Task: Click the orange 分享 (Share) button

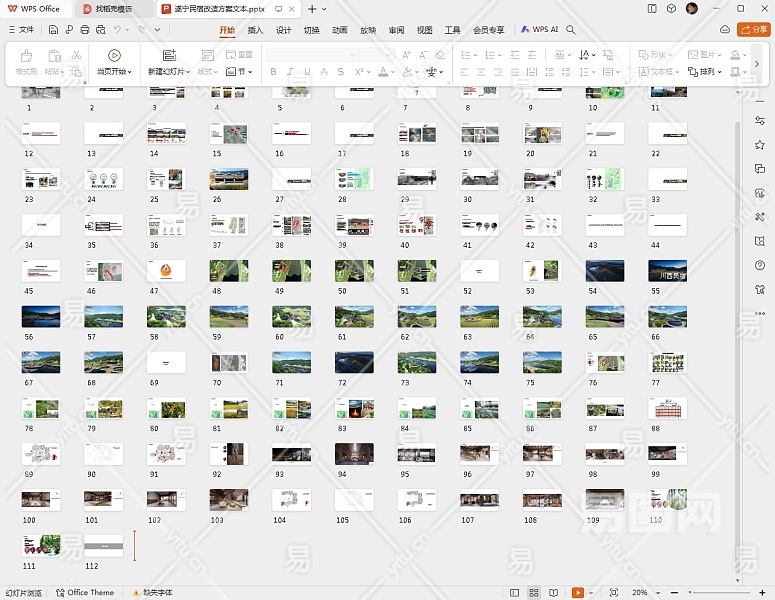Action: [752, 30]
